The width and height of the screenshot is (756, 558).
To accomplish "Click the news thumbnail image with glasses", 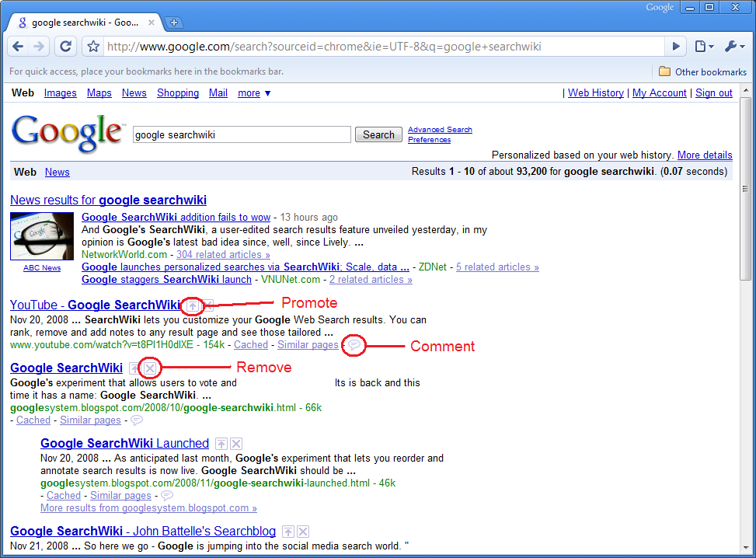I will (42, 236).
